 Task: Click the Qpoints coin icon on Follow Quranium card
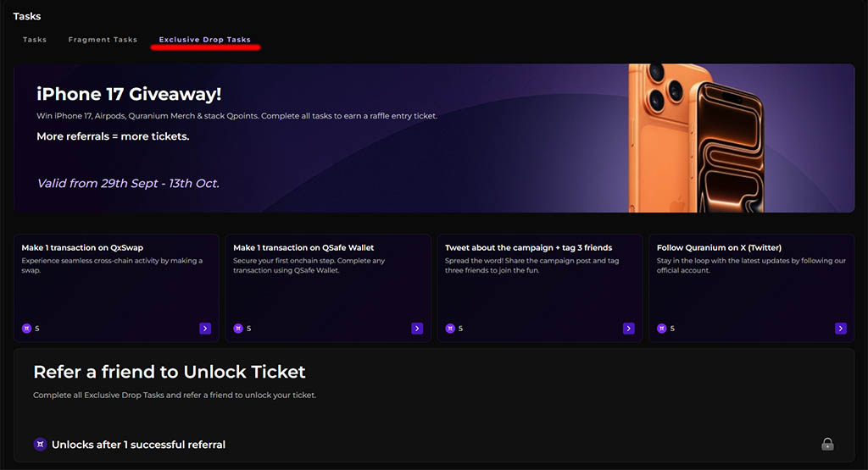(662, 329)
